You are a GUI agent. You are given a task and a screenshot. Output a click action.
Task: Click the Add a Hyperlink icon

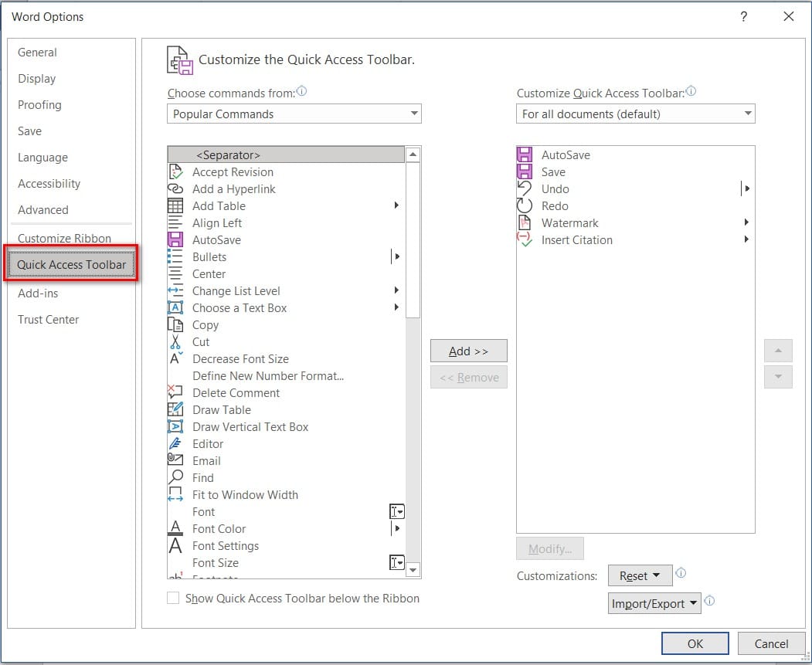click(175, 189)
